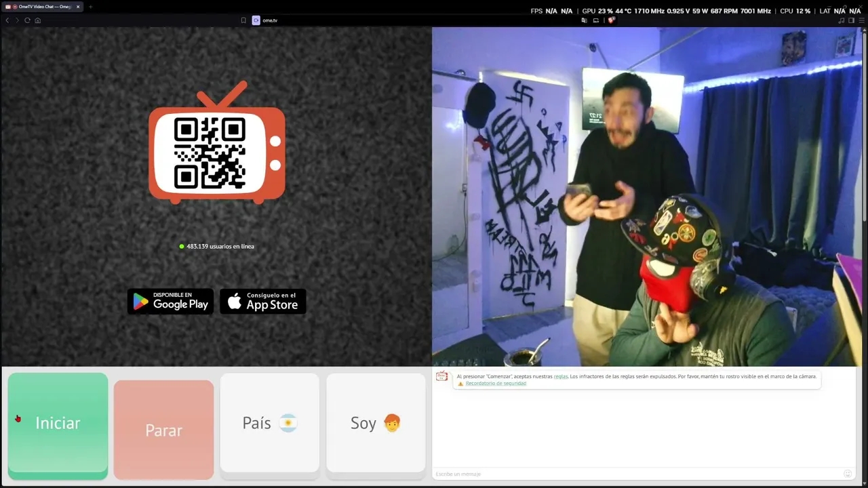Viewport: 868px width, 488px height.
Task: Click the CPU 12 % overlay reading
Action: click(795, 11)
